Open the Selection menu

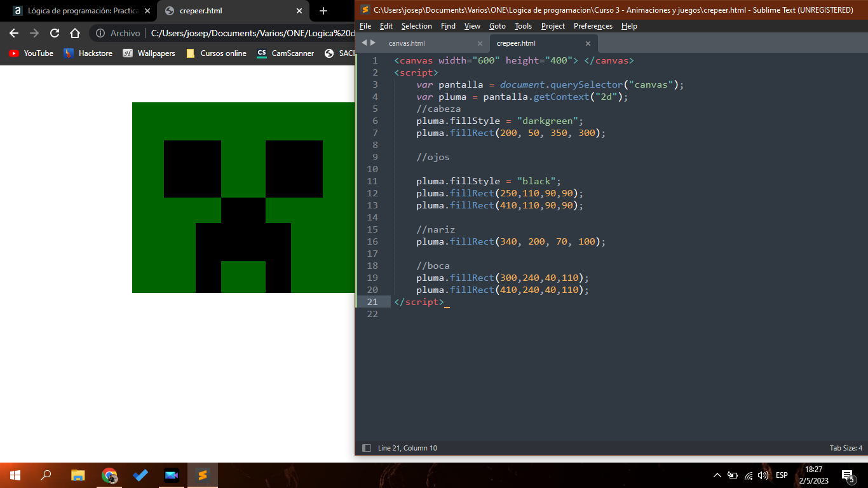tap(417, 26)
